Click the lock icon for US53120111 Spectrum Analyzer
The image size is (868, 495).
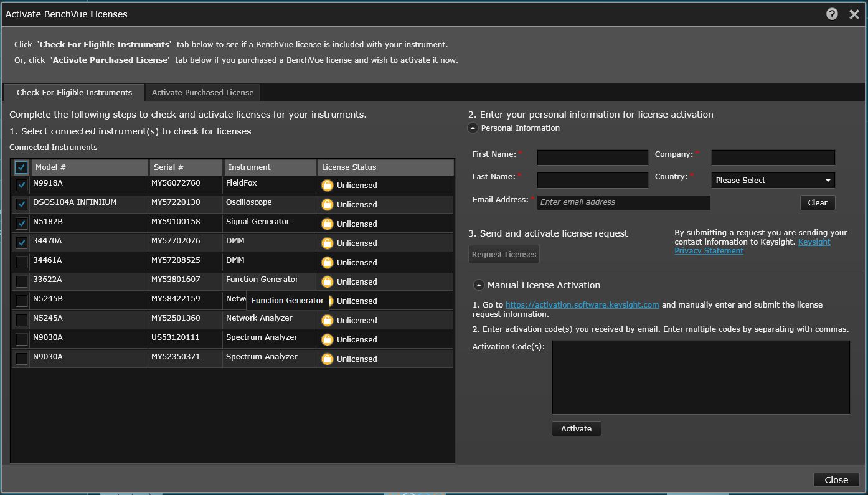coord(327,339)
